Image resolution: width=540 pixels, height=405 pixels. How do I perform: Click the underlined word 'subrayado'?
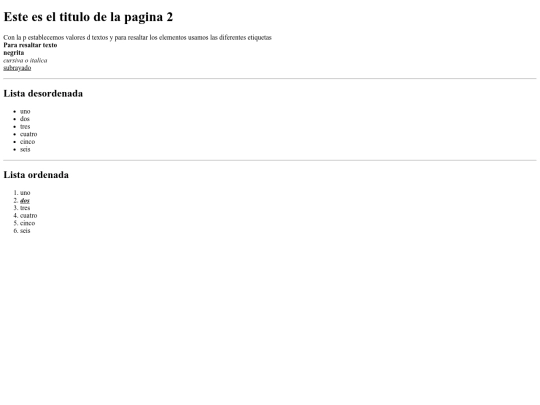(17, 68)
